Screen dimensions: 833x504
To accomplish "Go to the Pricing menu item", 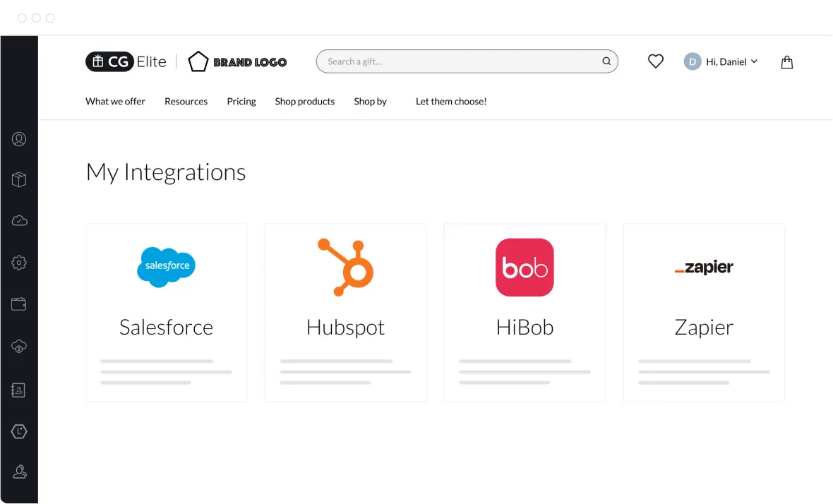I will (x=241, y=102).
